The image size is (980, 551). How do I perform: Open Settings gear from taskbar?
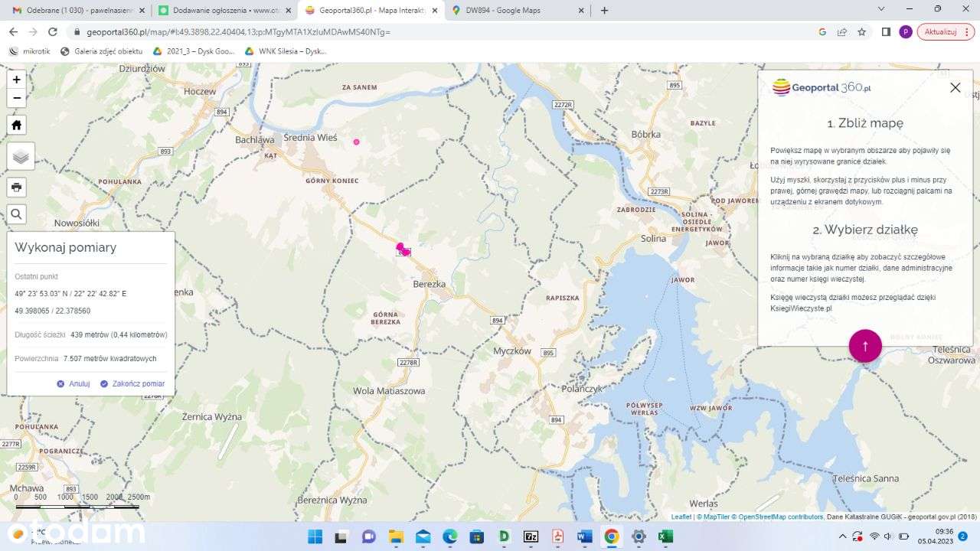tap(639, 536)
